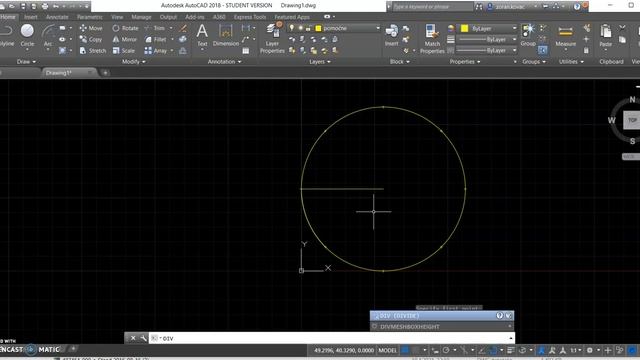The width and height of the screenshot is (640, 360).
Task: Toggle object snap in status bar
Action: 493,350
